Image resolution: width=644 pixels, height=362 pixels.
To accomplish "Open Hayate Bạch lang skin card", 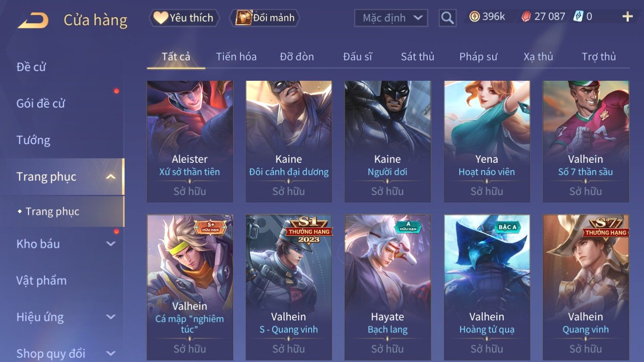I will pyautogui.click(x=387, y=287).
